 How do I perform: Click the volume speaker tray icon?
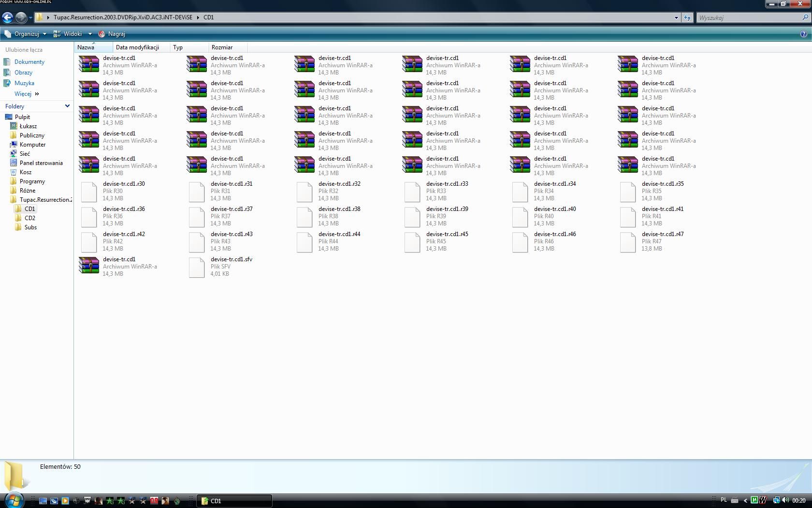(x=785, y=500)
